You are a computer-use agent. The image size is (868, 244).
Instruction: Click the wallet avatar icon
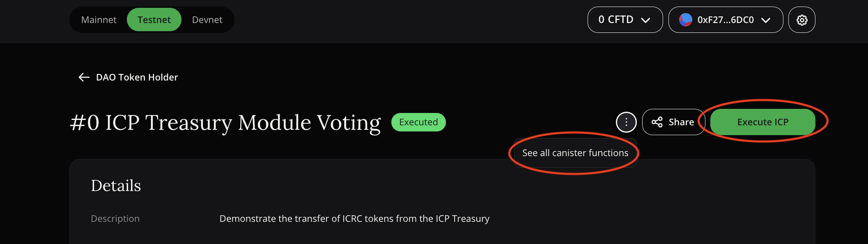[685, 20]
